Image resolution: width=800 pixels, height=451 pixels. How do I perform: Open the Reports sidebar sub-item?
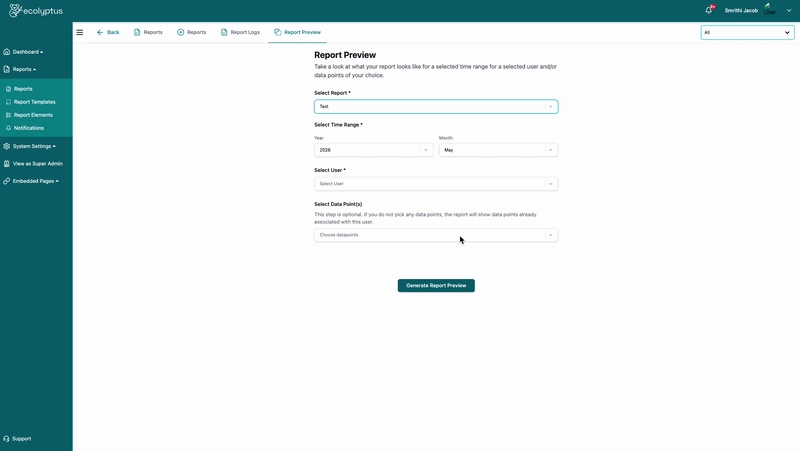click(23, 89)
